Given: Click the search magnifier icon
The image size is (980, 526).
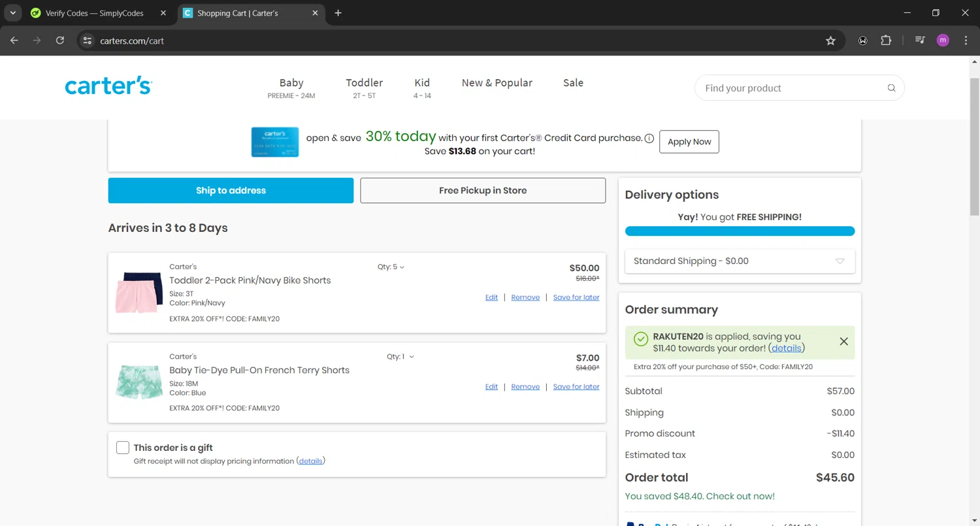Looking at the screenshot, I should 891,88.
